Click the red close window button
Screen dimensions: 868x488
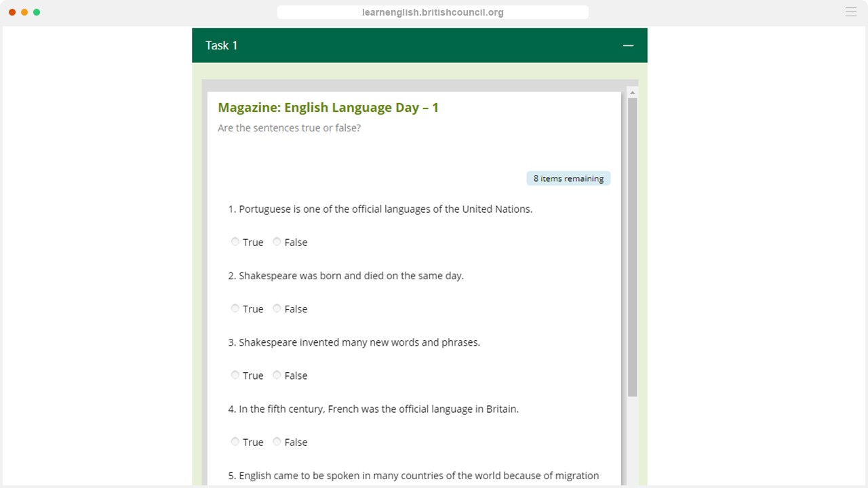tap(12, 12)
